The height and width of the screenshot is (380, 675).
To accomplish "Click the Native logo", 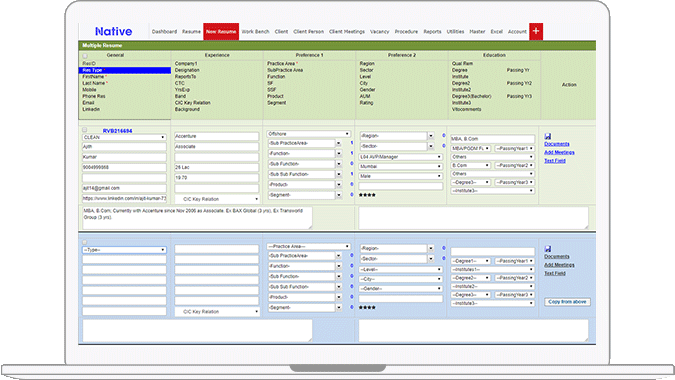I will coord(114,31).
